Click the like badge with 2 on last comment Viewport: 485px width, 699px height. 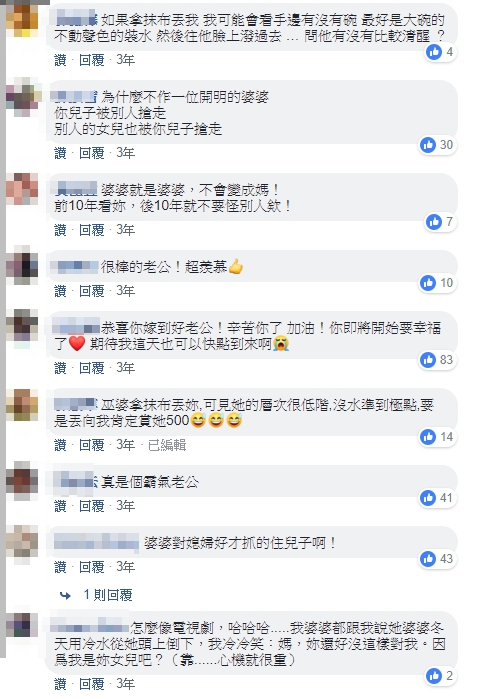[x=441, y=676]
